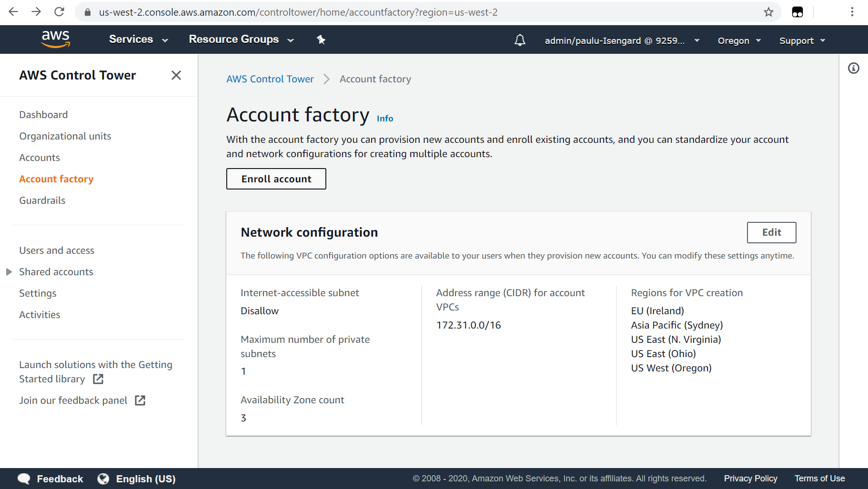Close the AWS Control Tower sidebar

click(x=176, y=75)
